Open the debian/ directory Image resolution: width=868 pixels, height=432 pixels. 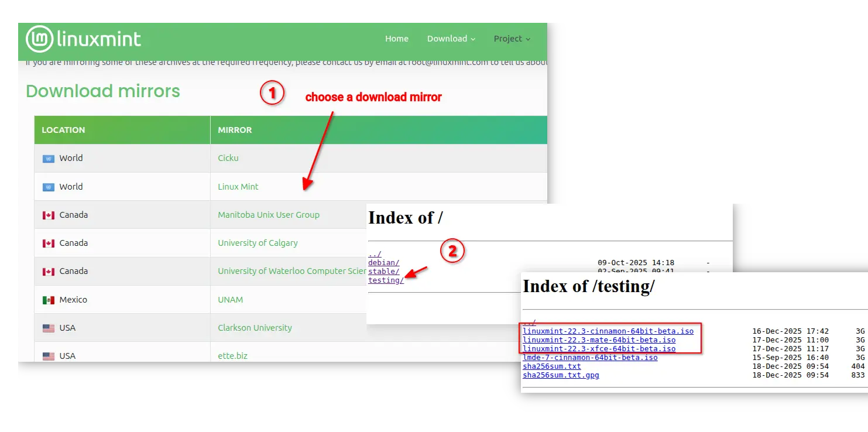(x=383, y=263)
